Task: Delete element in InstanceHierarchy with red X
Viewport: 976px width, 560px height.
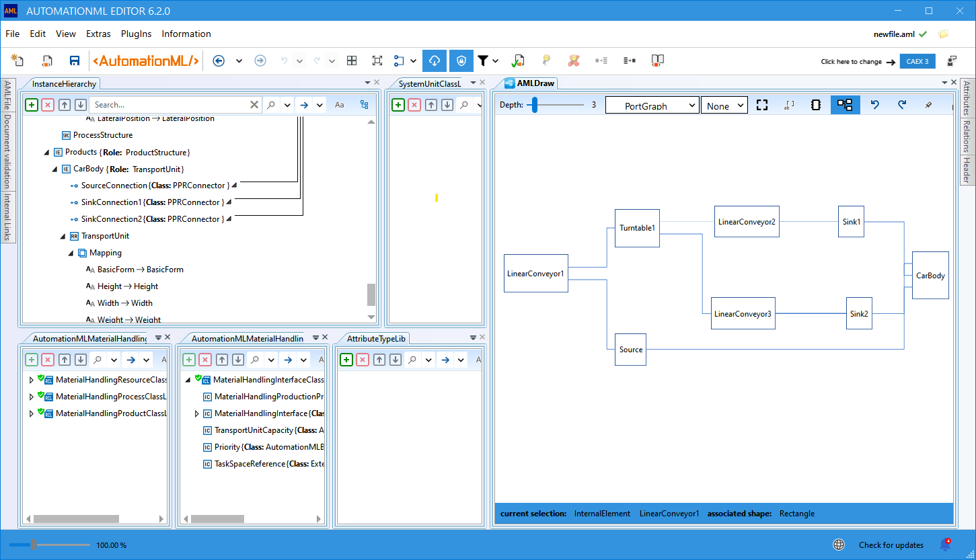Action: (48, 105)
